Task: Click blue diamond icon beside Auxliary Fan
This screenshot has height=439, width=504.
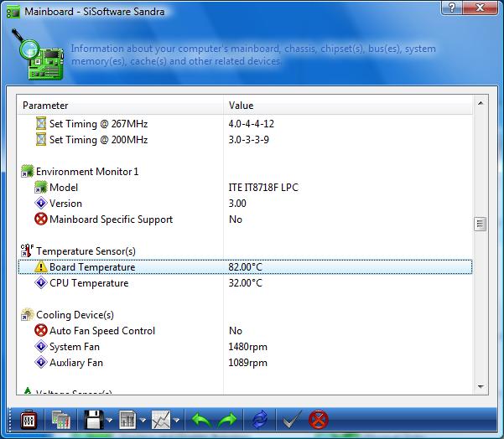Action: point(41,362)
